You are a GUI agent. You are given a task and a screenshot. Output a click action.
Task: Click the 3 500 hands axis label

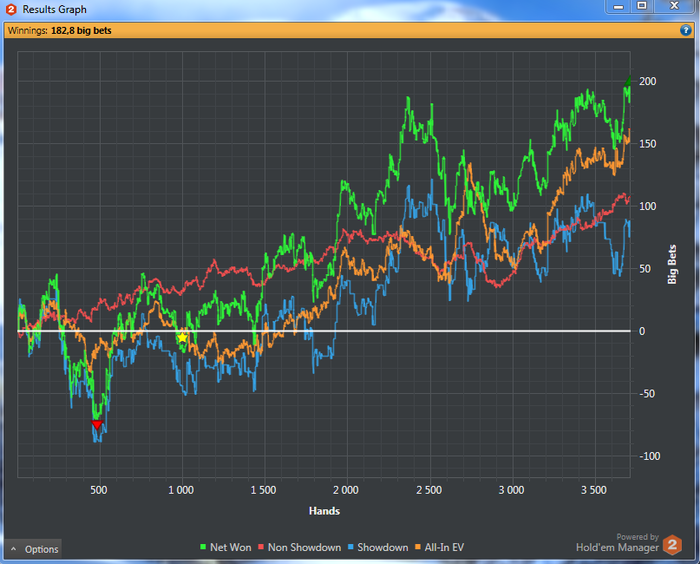click(x=593, y=490)
